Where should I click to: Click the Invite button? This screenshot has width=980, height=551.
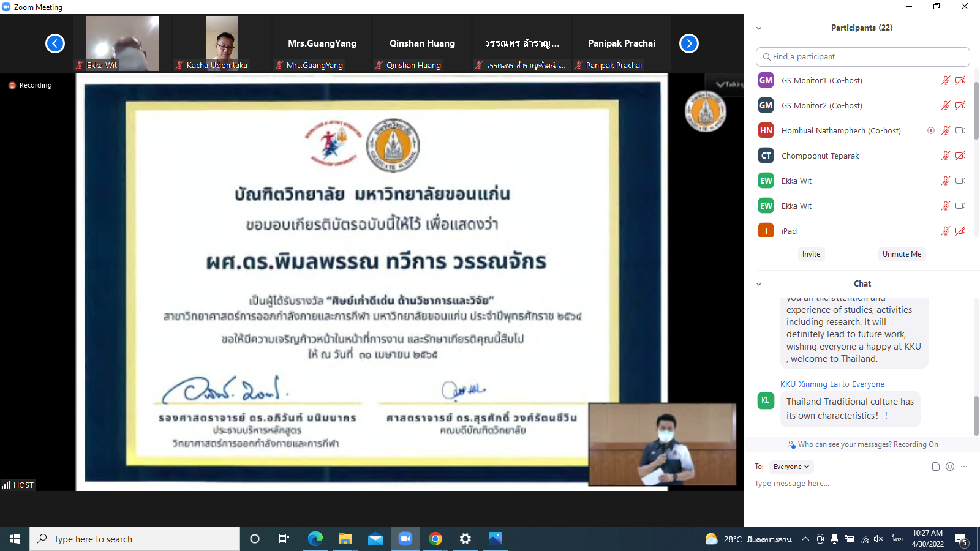coord(811,254)
